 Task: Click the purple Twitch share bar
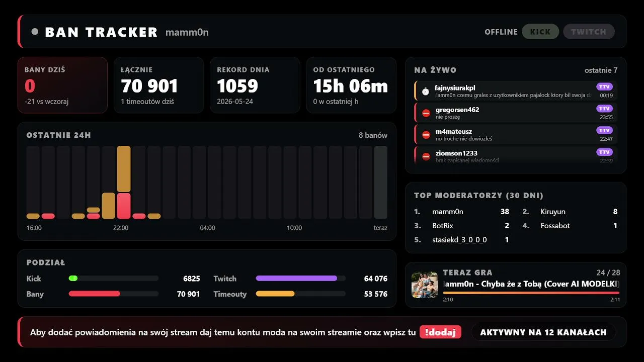point(296,278)
